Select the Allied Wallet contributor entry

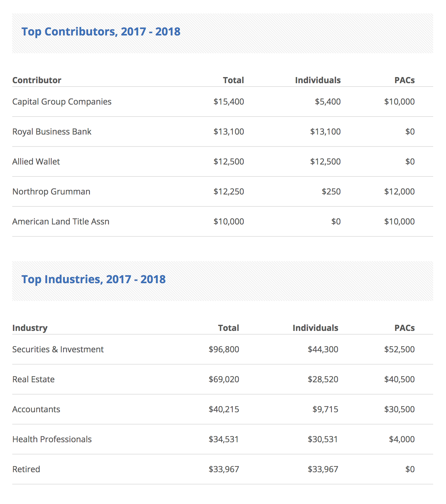tap(36, 161)
